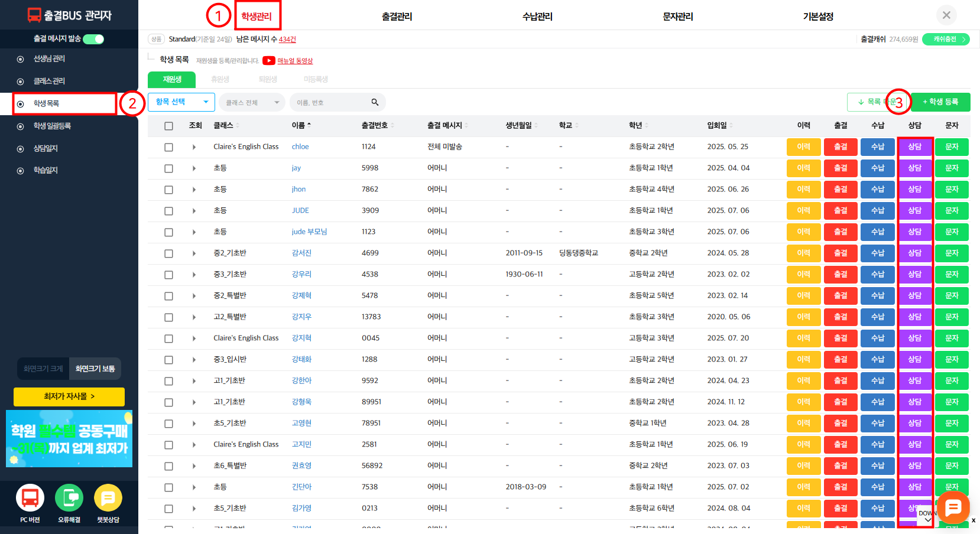Open the 항목 선택 dropdown

pyautogui.click(x=181, y=102)
